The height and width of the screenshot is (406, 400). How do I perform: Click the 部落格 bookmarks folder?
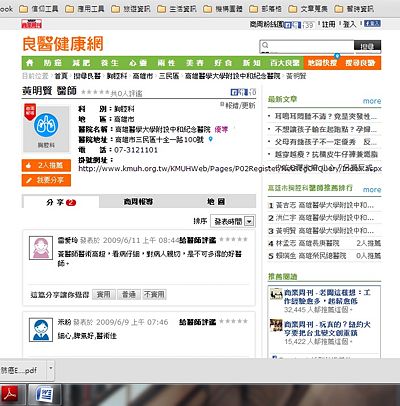point(266,9)
